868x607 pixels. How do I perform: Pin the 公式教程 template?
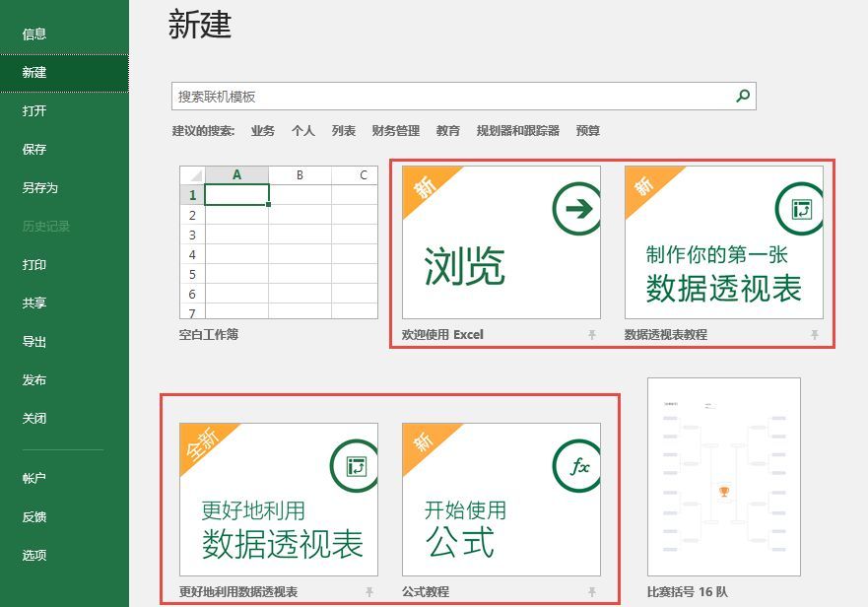point(592,592)
